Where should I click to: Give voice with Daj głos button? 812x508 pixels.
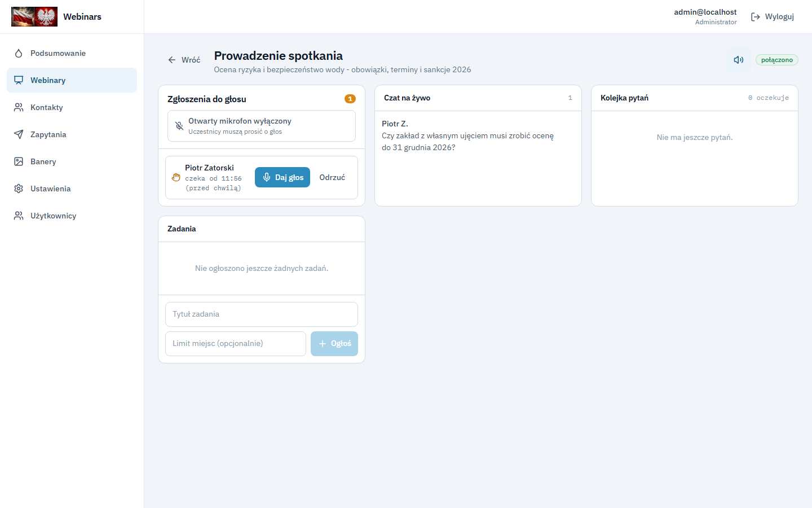283,177
